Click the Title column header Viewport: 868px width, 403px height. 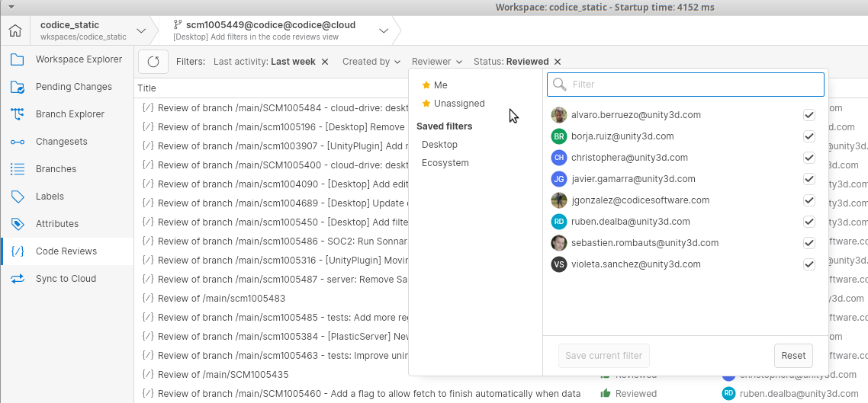click(146, 88)
